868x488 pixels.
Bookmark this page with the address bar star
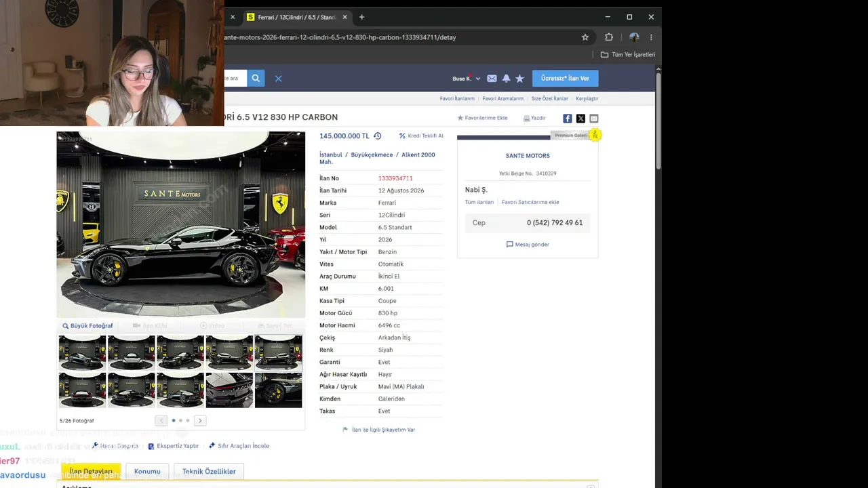click(x=585, y=37)
